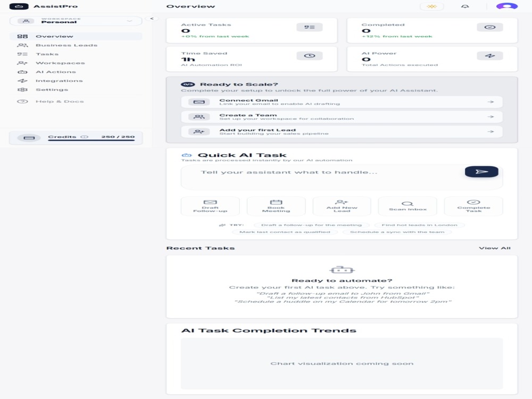
Task: Click 'Chart visualization coming soon' text
Action: pyautogui.click(x=342, y=363)
